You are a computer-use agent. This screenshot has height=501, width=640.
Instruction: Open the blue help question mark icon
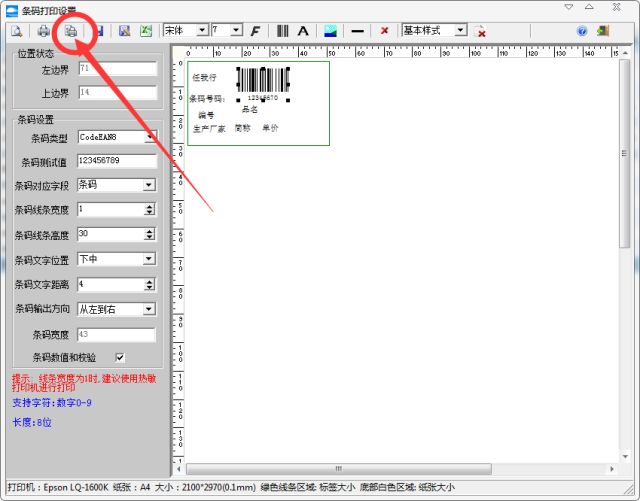(x=582, y=31)
